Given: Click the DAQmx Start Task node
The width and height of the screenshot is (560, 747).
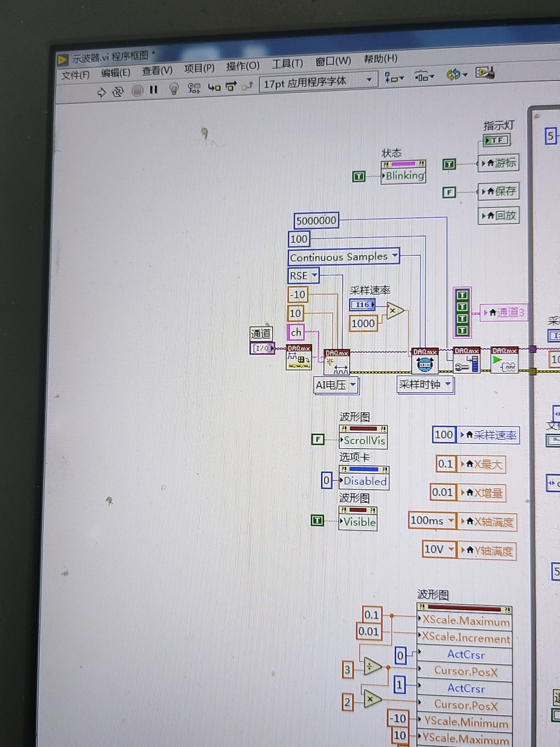Looking at the screenshot, I should tap(504, 360).
